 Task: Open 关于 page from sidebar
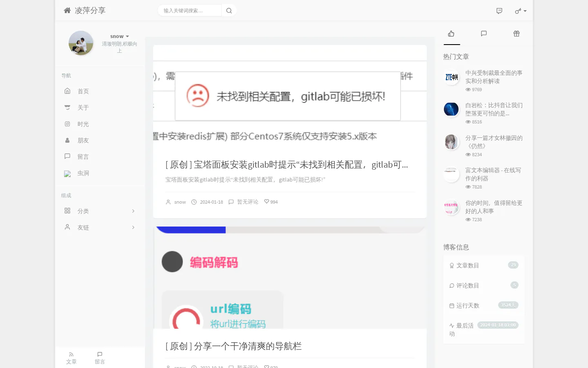(x=83, y=108)
